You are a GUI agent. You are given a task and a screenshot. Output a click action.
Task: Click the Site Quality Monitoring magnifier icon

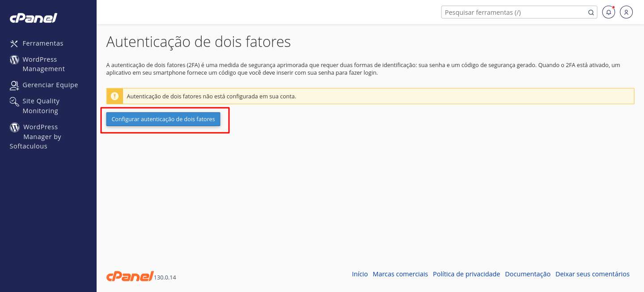[14, 102]
